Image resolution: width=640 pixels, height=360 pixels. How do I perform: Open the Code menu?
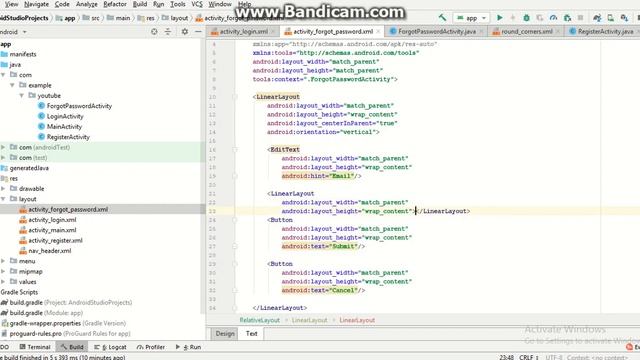[x=62, y=4]
